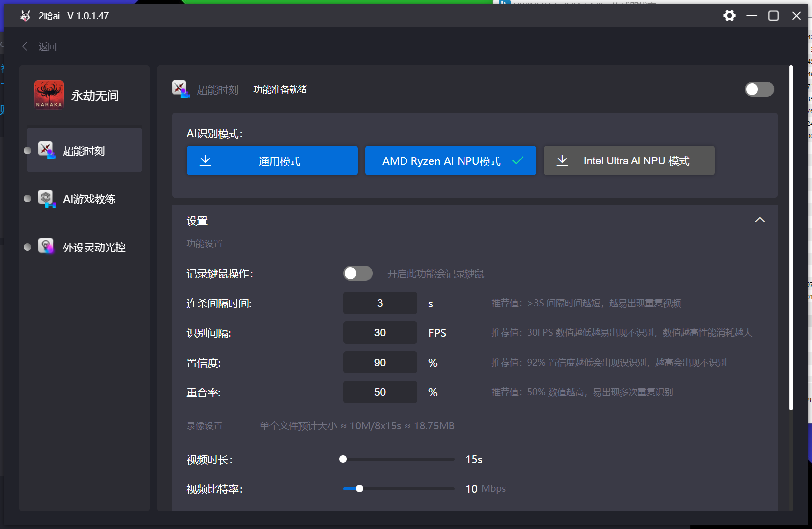Download Intel Ultra AI NPU 模式
This screenshot has width=812, height=529.
629,160
